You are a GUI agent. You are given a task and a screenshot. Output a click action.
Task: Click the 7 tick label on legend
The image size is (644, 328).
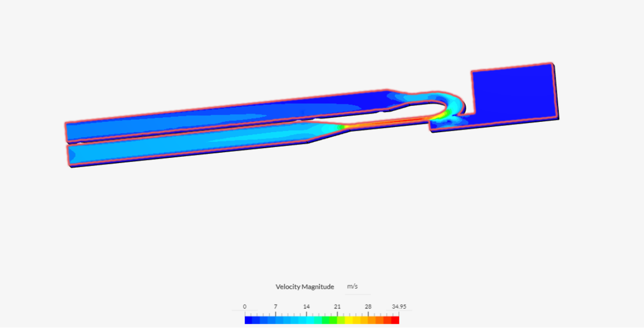click(275, 306)
